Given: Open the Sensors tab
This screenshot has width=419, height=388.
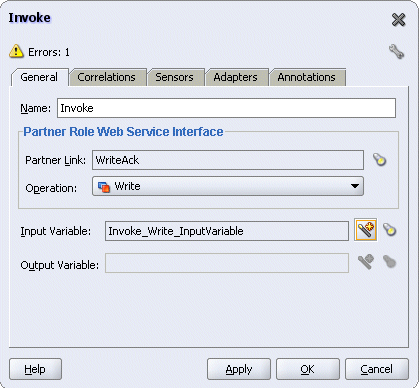Looking at the screenshot, I should (174, 77).
